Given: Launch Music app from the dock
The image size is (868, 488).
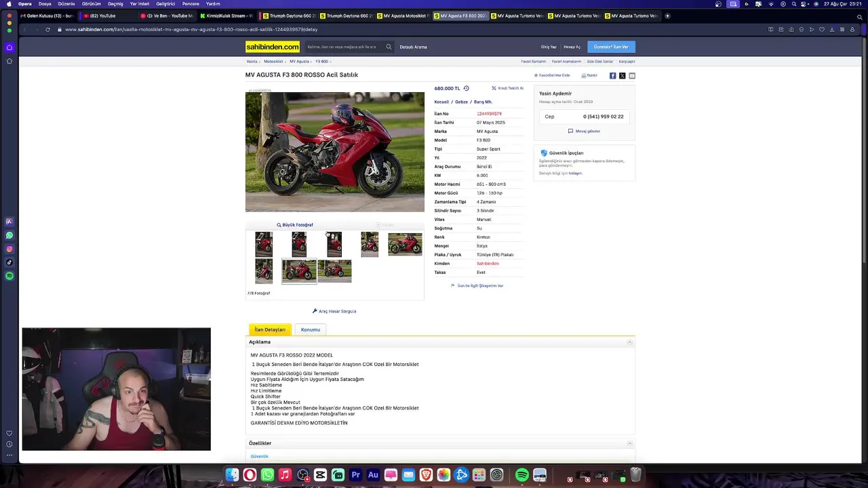Looking at the screenshot, I should click(x=285, y=475).
